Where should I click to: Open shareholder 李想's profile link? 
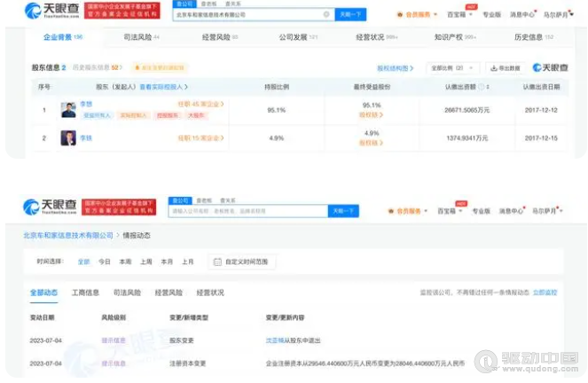pos(86,104)
